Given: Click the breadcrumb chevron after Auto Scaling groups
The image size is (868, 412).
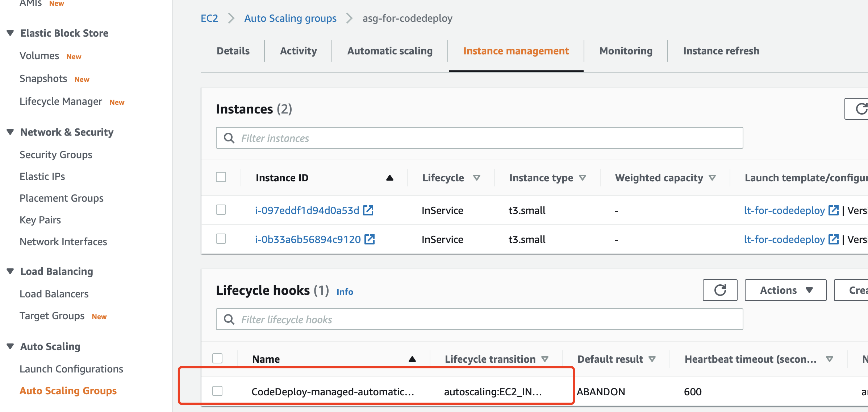Looking at the screenshot, I should point(349,18).
